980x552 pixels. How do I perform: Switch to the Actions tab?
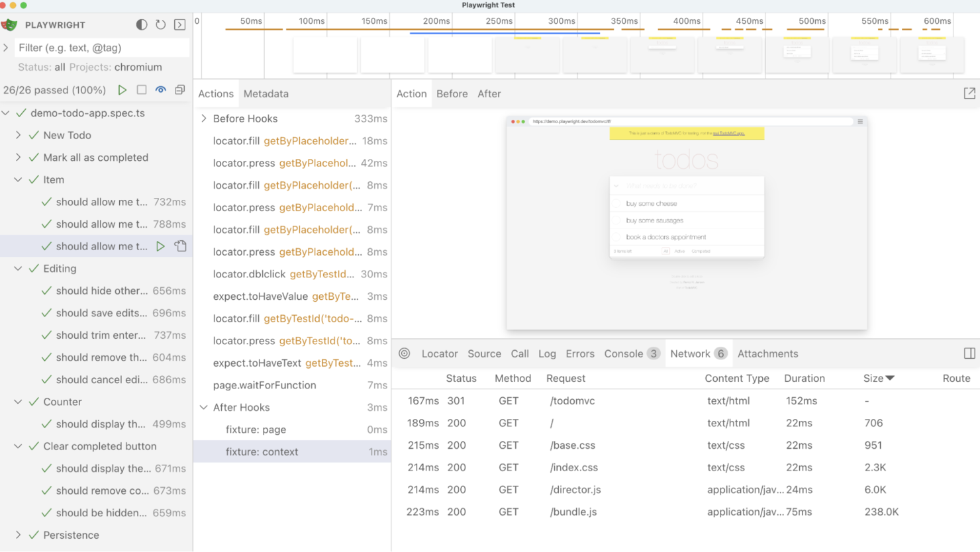pyautogui.click(x=216, y=93)
